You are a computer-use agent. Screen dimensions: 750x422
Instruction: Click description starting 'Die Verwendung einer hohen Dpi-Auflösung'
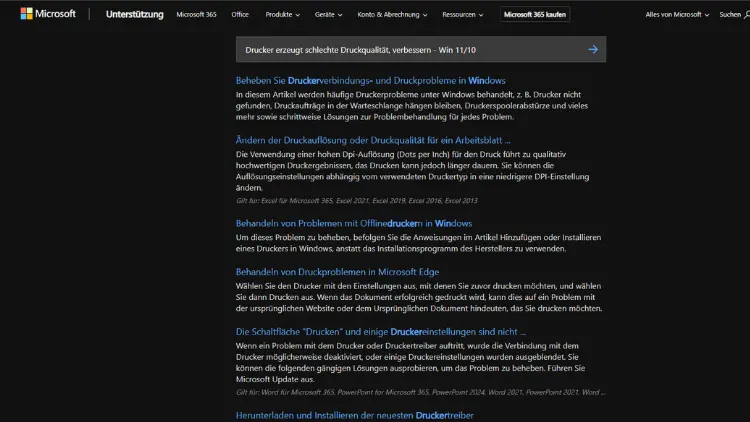[412, 171]
